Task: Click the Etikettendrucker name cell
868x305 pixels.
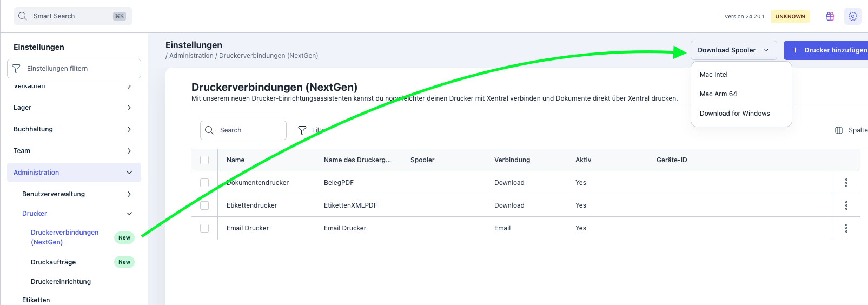Action: point(251,205)
